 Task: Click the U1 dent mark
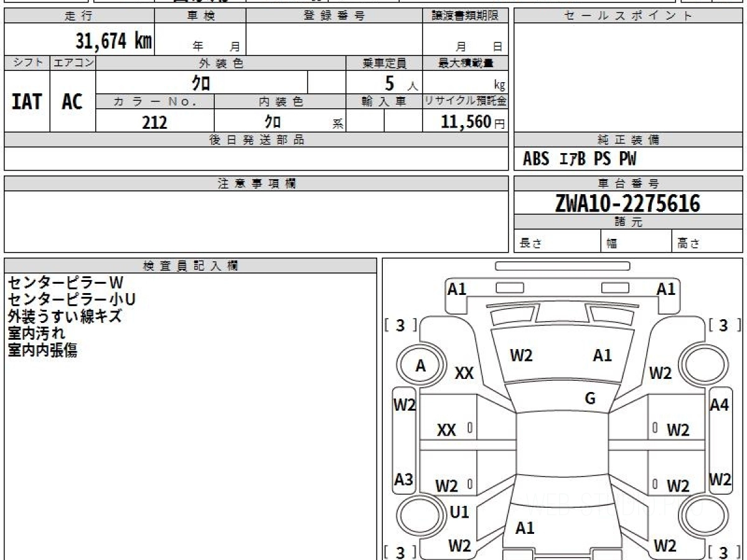(x=459, y=513)
